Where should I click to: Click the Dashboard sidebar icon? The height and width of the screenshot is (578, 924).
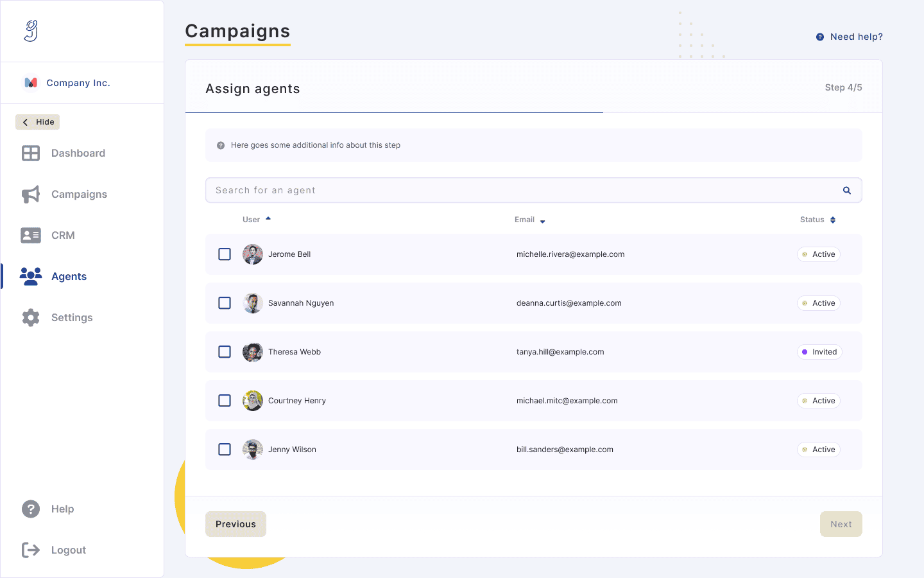(30, 153)
